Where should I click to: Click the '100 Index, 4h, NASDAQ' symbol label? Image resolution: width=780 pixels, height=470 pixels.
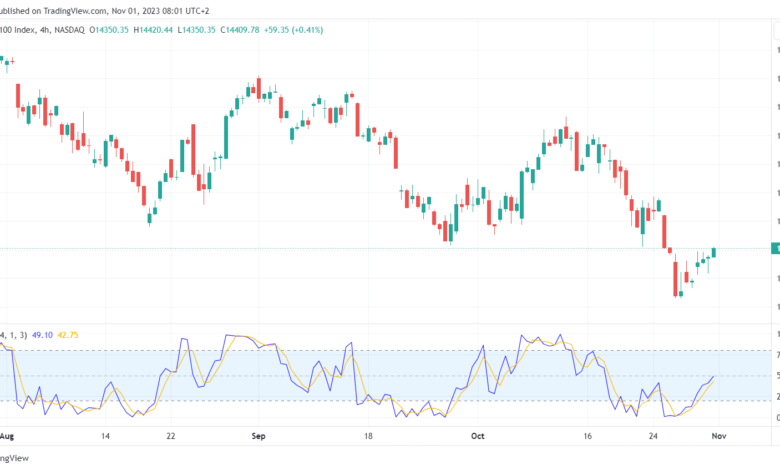(x=42, y=30)
